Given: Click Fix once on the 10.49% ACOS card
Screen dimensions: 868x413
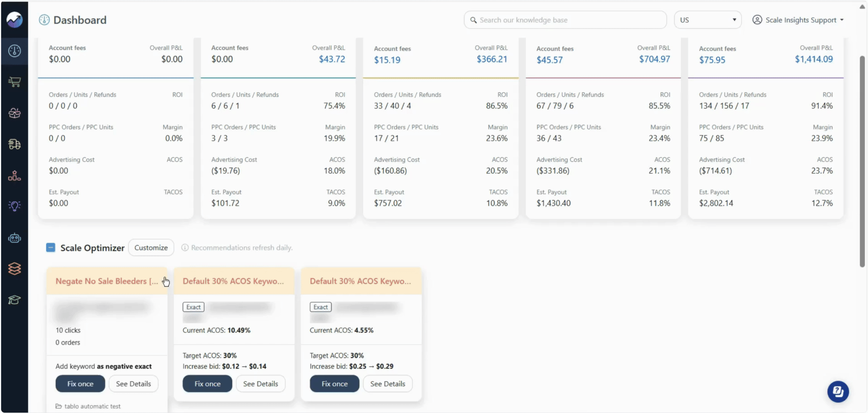Looking at the screenshot, I should coord(207,384).
